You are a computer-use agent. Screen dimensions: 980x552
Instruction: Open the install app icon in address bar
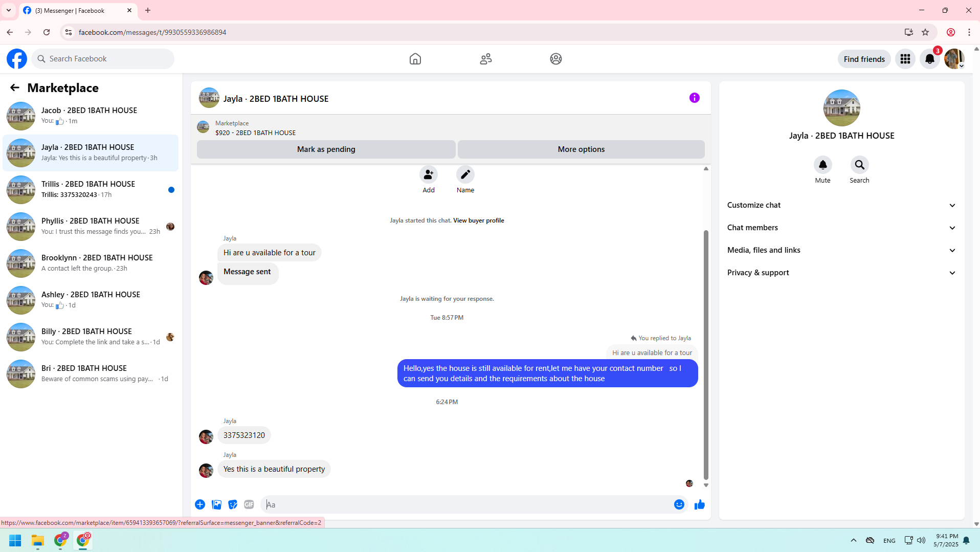coord(908,32)
